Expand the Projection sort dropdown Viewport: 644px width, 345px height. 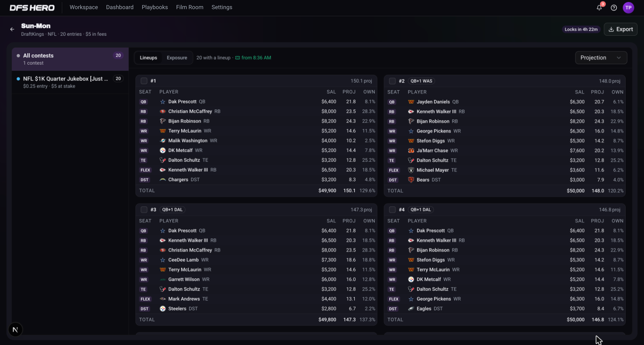pos(601,58)
